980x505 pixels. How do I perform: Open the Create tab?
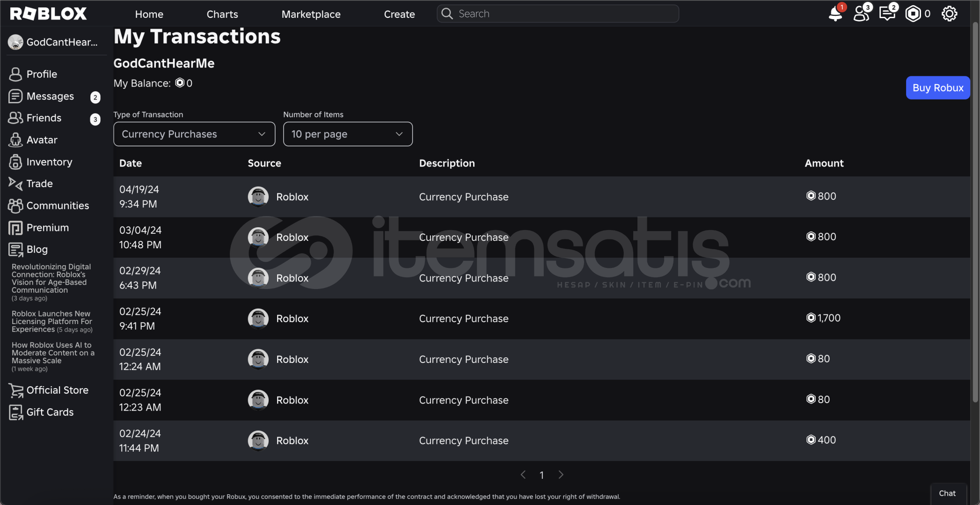399,14
